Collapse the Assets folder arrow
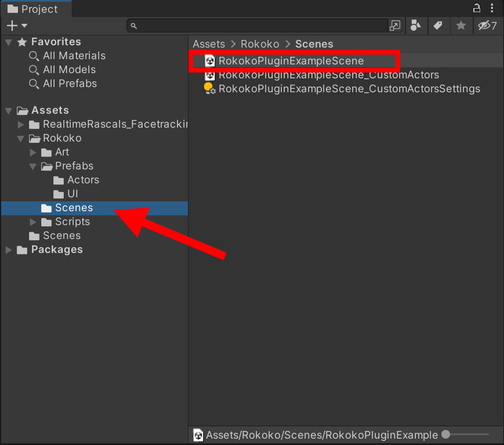The height and width of the screenshot is (445, 504). click(x=9, y=111)
